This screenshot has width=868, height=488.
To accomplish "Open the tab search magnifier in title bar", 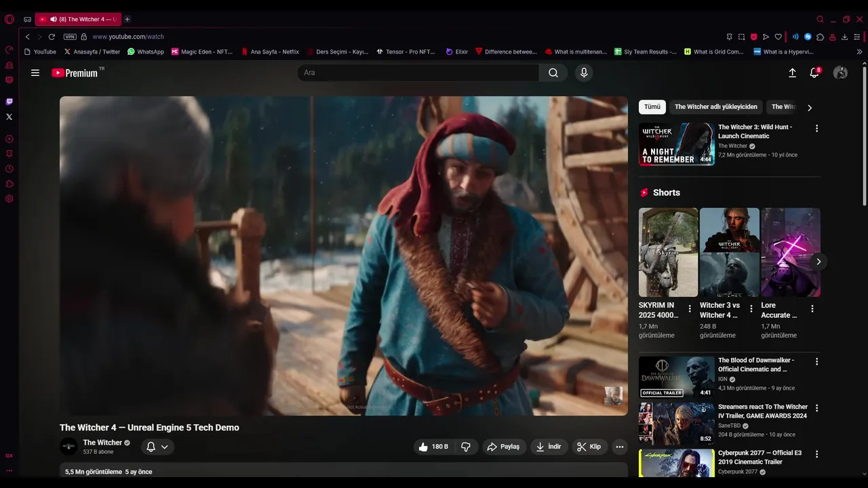I will point(820,19).
